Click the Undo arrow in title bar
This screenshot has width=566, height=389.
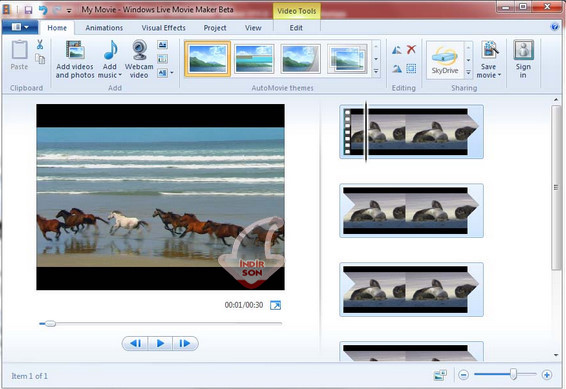[x=43, y=10]
